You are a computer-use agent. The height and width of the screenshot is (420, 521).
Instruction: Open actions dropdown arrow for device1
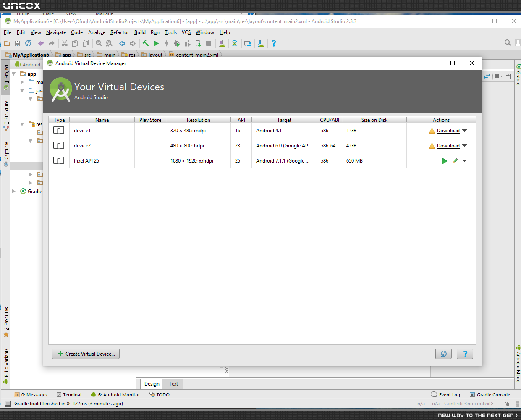465,131
